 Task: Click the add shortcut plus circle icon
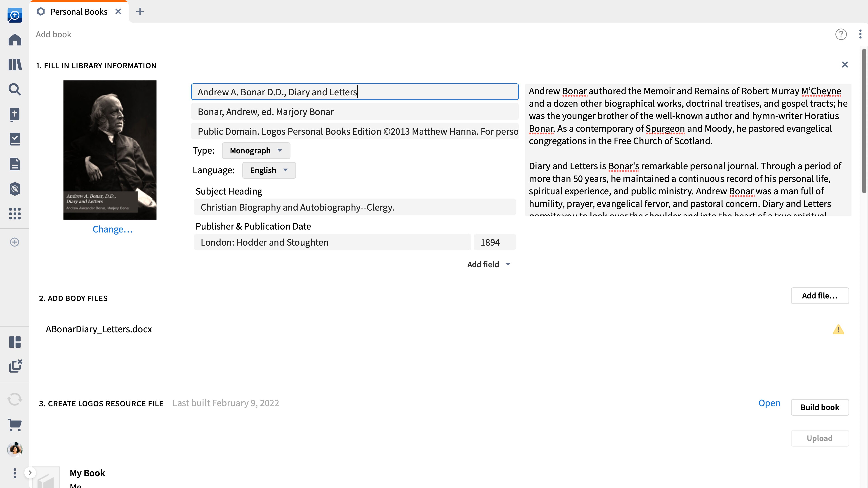14,242
